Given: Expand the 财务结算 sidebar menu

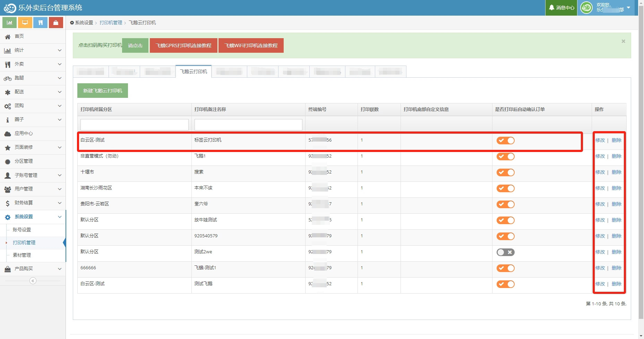Looking at the screenshot, I should [x=60, y=203].
